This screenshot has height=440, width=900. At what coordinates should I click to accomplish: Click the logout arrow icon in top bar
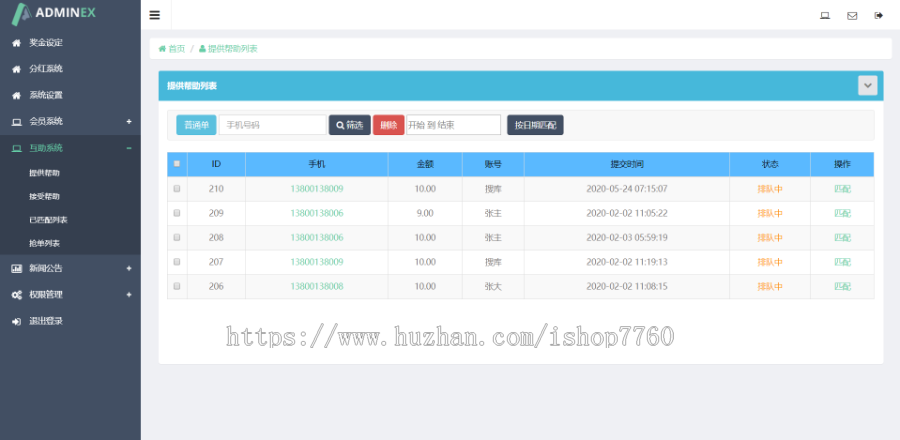(x=878, y=15)
